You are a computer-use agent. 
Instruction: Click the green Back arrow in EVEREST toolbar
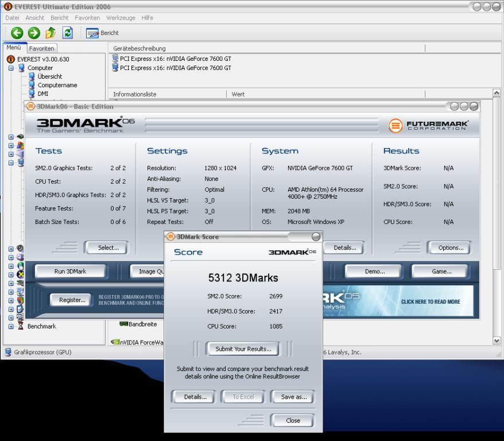click(x=17, y=33)
